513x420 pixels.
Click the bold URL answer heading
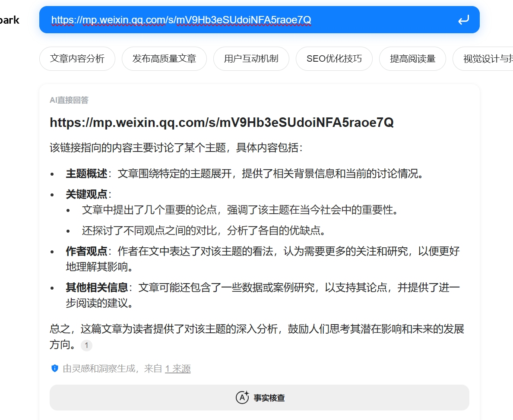(x=222, y=122)
